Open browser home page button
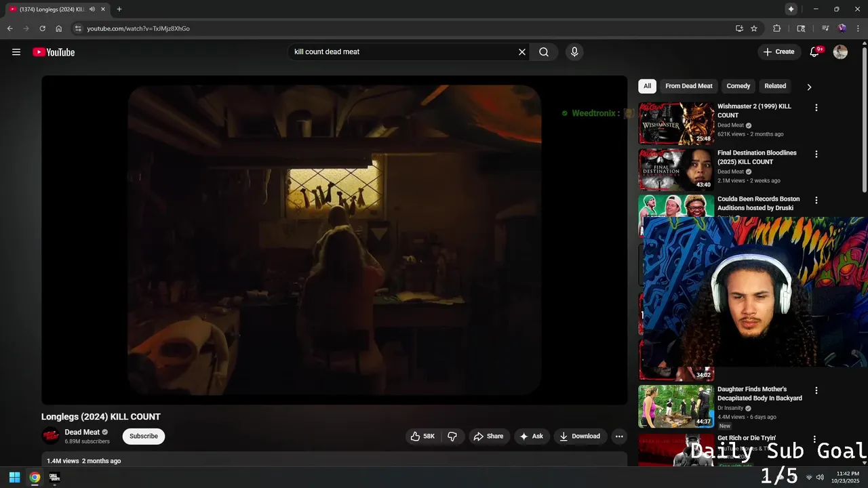The image size is (868, 488). (x=58, y=28)
